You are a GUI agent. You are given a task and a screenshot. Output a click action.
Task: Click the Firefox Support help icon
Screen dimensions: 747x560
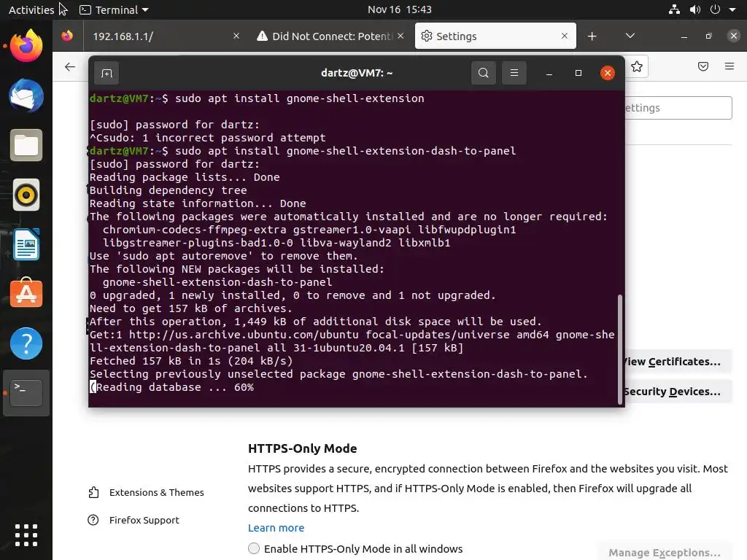pyautogui.click(x=93, y=520)
